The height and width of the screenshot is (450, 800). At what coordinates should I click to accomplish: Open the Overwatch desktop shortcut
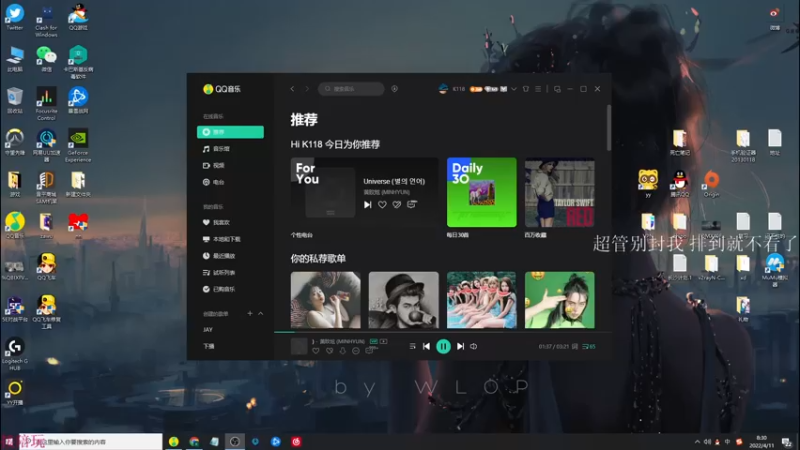(x=14, y=142)
